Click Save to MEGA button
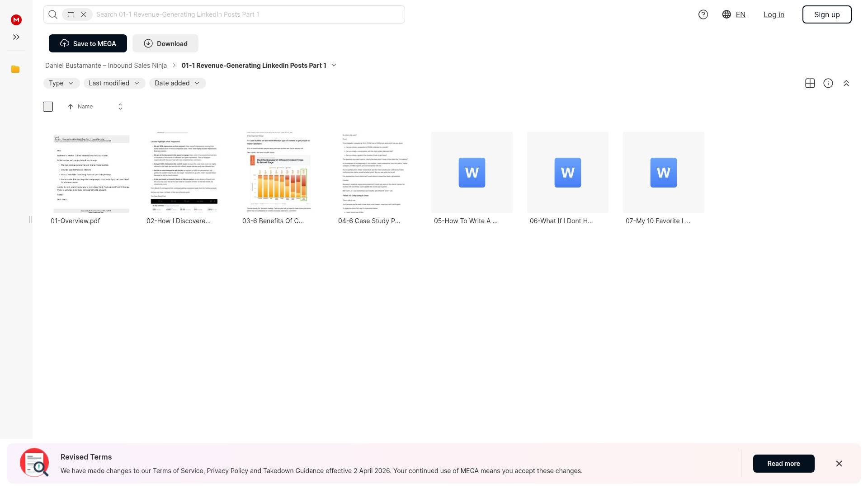 coord(88,43)
